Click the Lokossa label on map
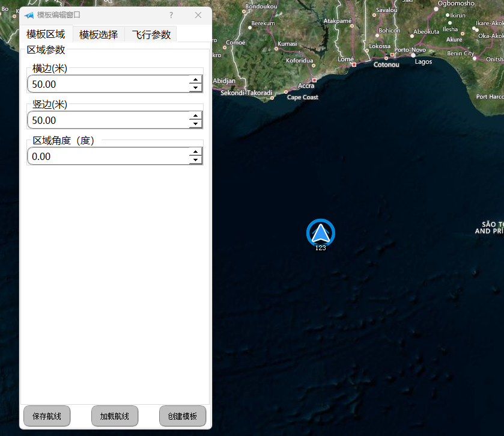 380,46
